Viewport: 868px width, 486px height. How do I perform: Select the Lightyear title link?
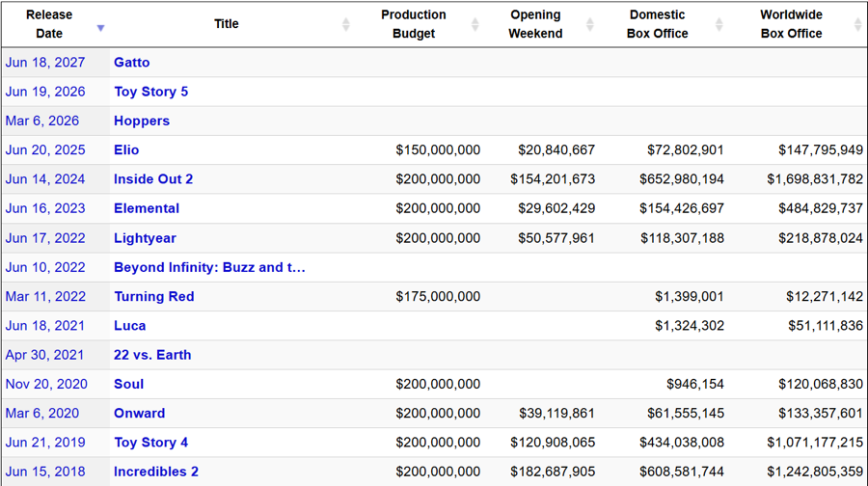145,238
